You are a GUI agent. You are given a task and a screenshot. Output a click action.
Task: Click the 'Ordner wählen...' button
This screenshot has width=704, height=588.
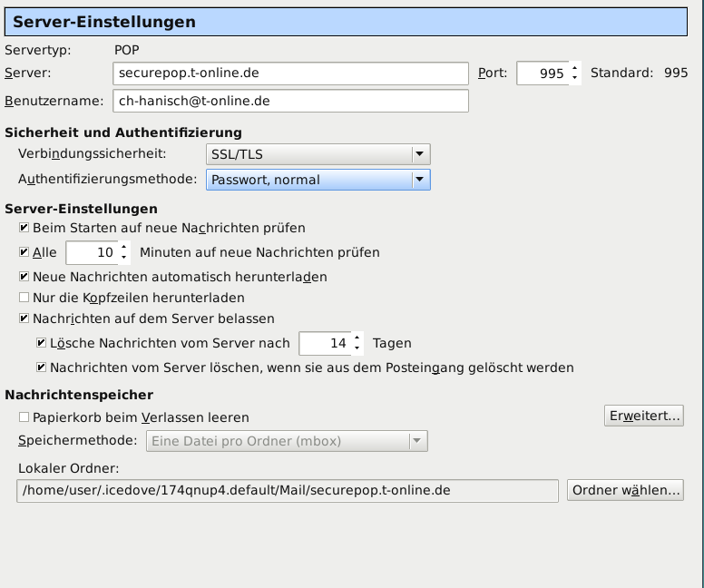pyautogui.click(x=625, y=490)
